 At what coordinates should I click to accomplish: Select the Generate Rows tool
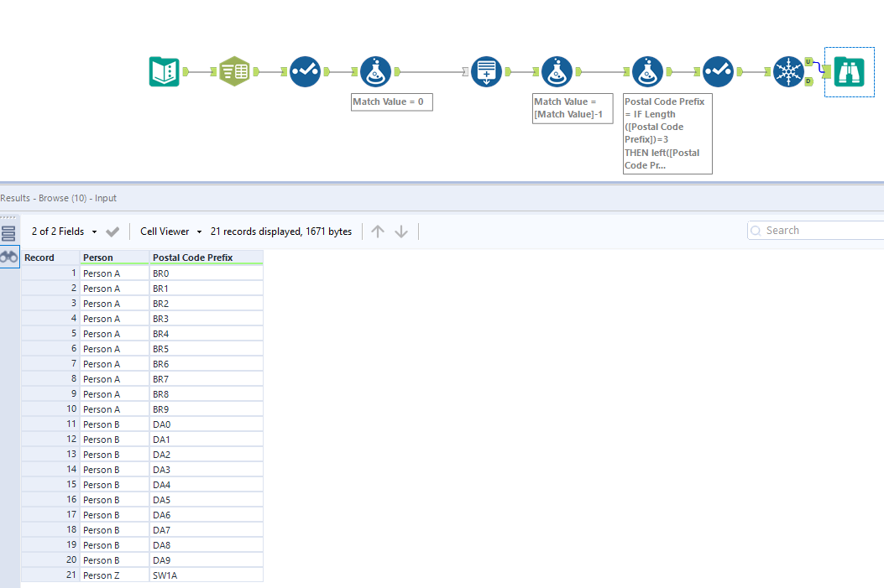coord(486,72)
